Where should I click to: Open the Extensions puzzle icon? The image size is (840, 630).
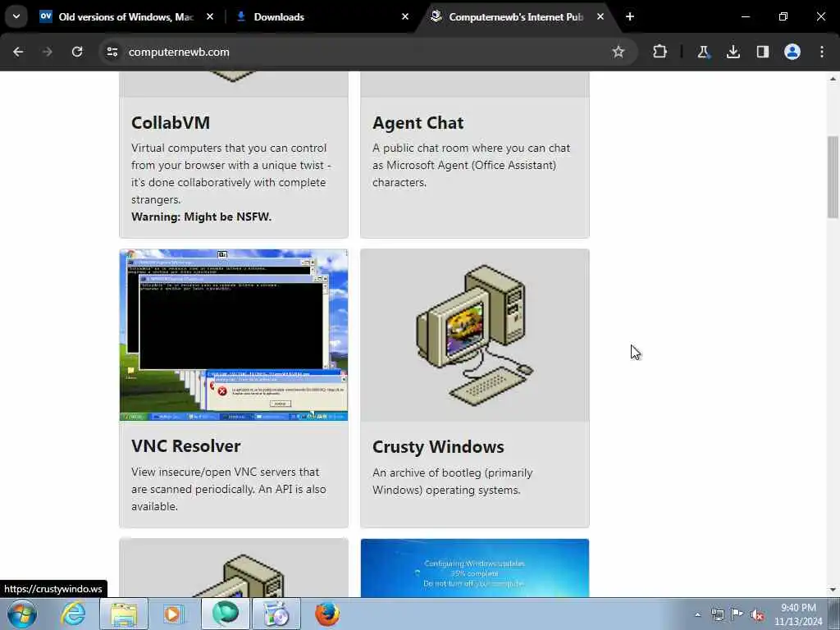coord(660,52)
